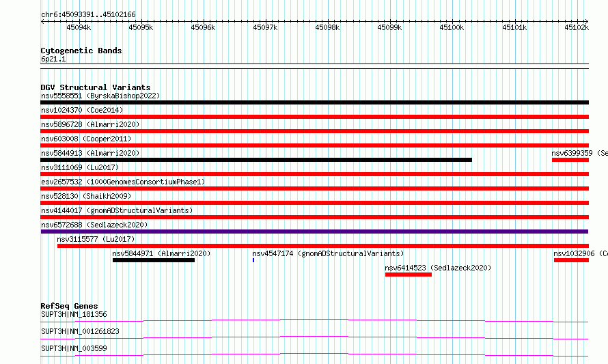The height and width of the screenshot is (364, 608).
Task: Click the magenta SUPT3H|NM_001261823 transcript line
Action: [x=314, y=337]
